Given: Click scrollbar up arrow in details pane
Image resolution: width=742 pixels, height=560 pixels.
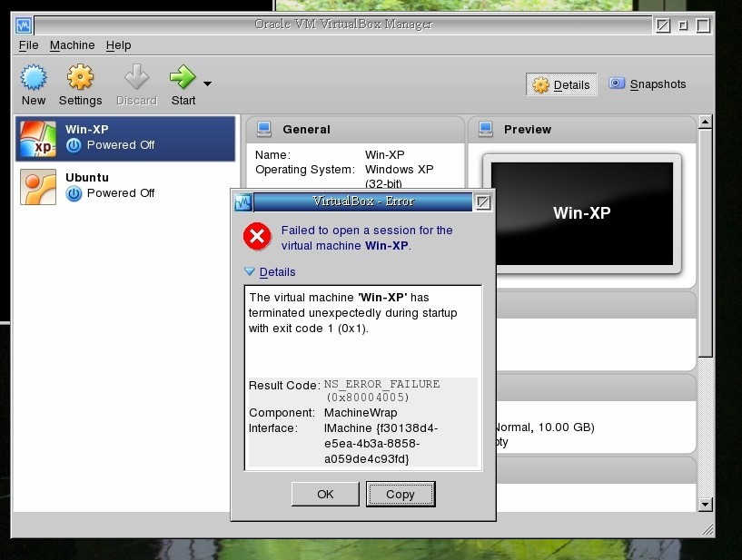Looking at the screenshot, I should [705, 122].
